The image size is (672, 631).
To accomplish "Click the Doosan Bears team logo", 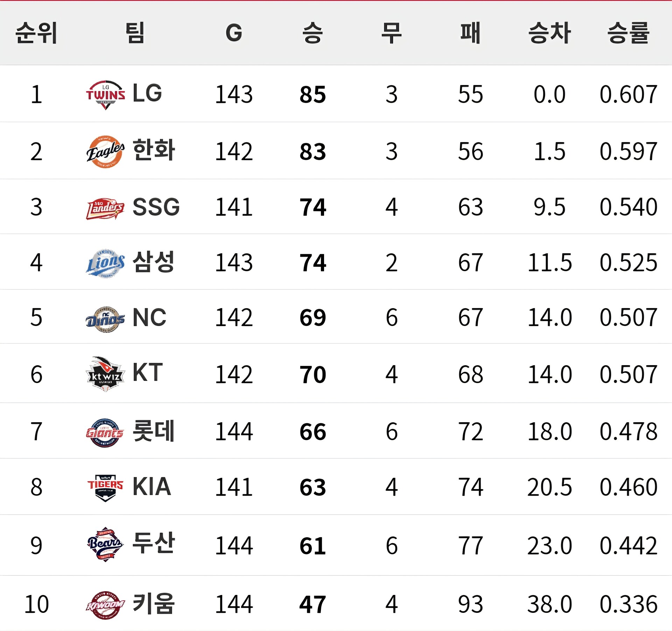I will [105, 544].
